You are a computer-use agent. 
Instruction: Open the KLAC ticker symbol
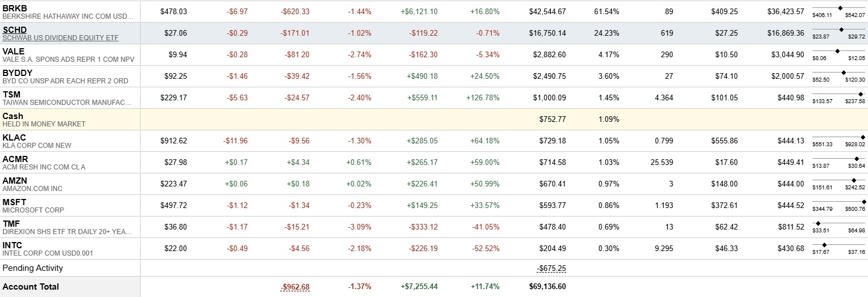14,137
